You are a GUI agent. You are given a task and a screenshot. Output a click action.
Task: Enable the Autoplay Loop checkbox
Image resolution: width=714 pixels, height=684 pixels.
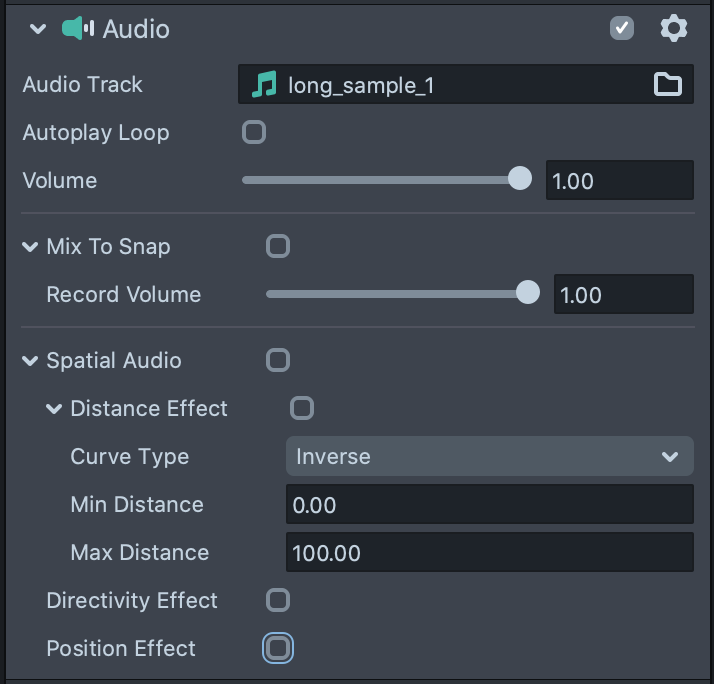point(254,132)
